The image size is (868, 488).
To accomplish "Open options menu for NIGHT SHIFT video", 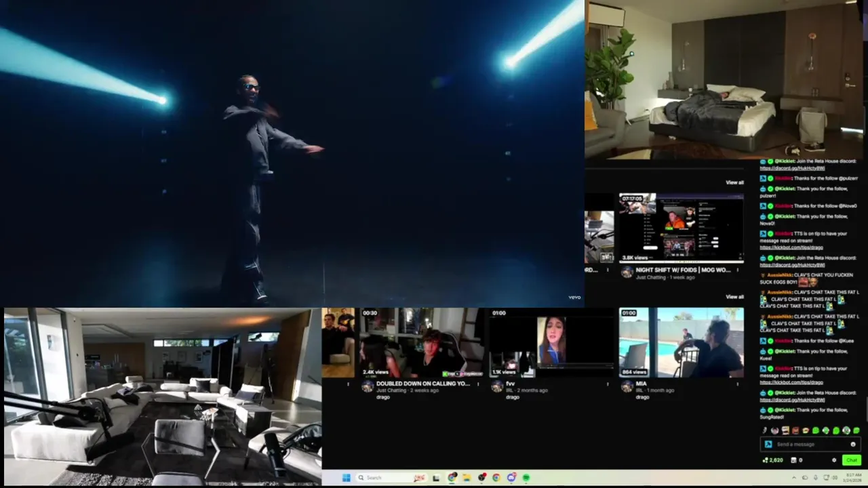I will tap(738, 270).
